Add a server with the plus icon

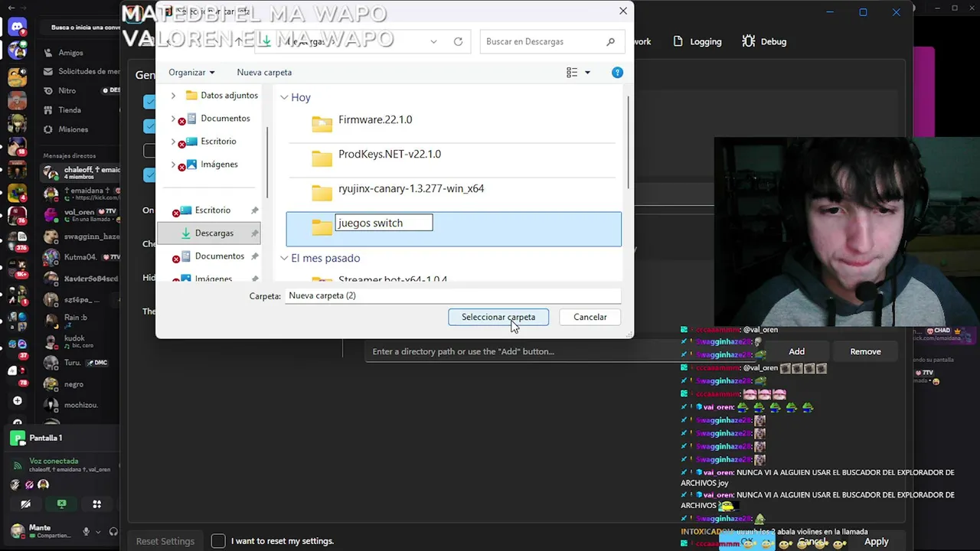pos(17,401)
